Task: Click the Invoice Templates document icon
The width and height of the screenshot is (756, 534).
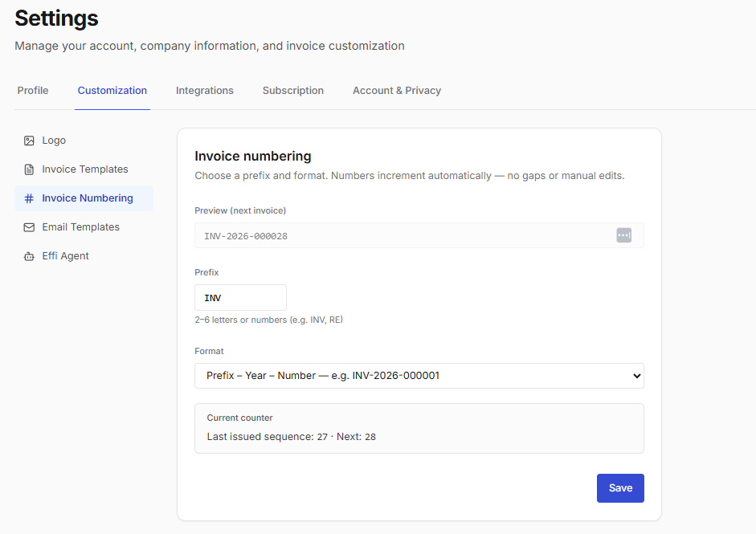Action: tap(29, 169)
